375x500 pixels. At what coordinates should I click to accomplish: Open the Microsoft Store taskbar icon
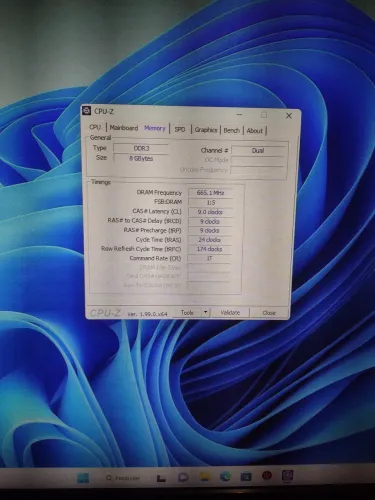click(246, 477)
